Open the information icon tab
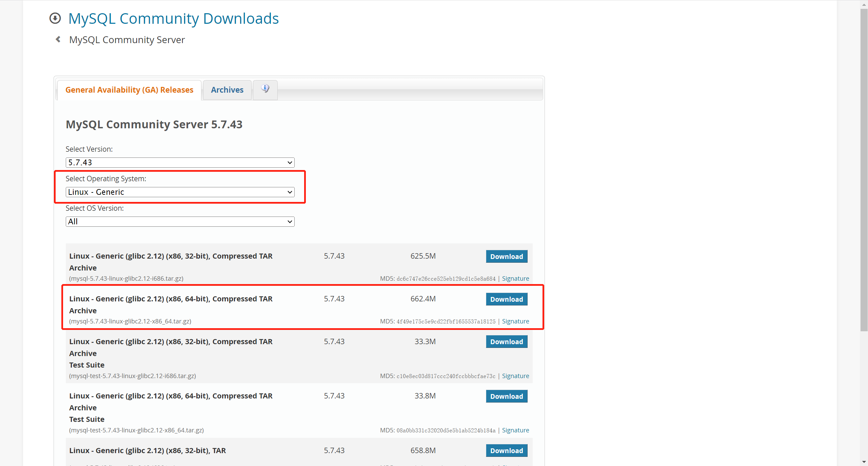Image resolution: width=868 pixels, height=466 pixels. (265, 89)
